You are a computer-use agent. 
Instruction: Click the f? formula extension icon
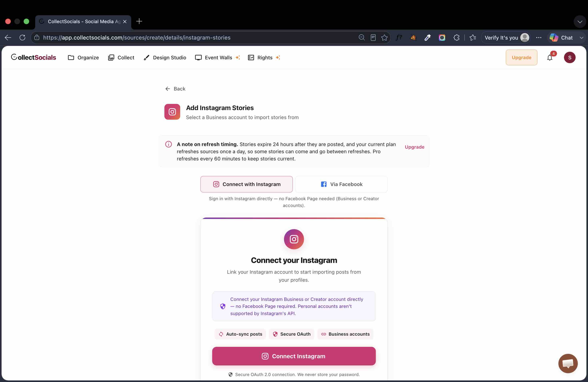coord(399,38)
